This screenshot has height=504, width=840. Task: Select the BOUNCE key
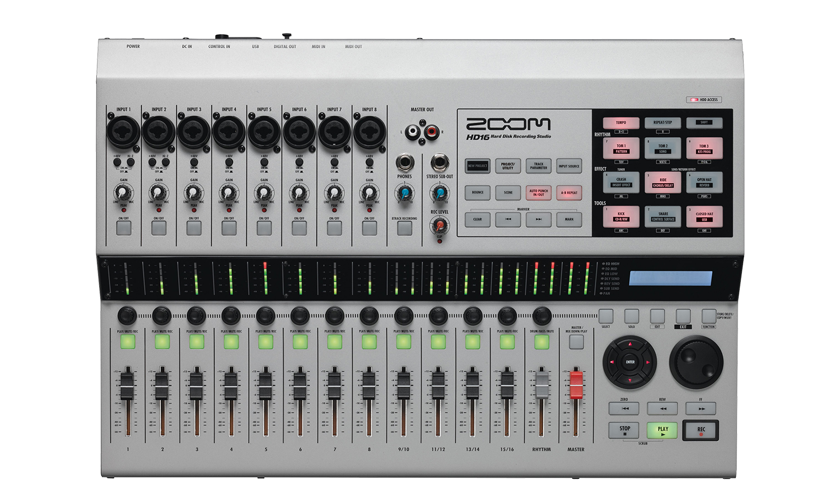477,193
